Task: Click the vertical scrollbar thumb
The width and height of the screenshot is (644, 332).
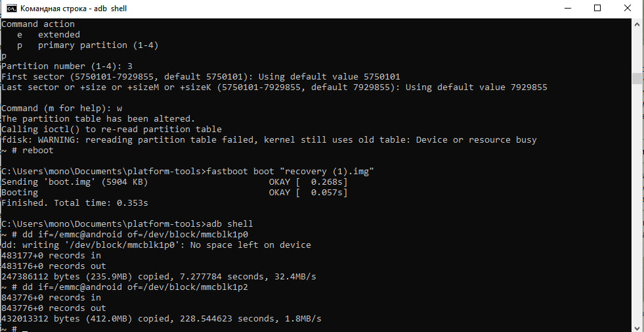Action: (637, 78)
